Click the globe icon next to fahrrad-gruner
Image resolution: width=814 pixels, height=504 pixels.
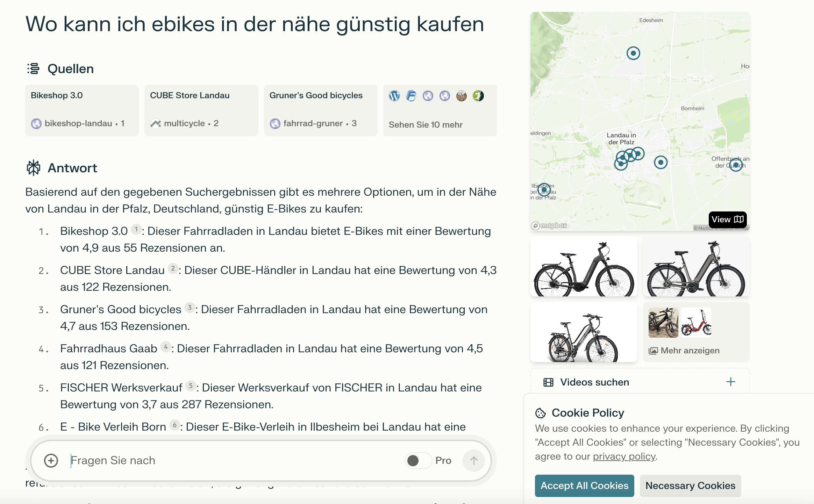click(x=275, y=123)
